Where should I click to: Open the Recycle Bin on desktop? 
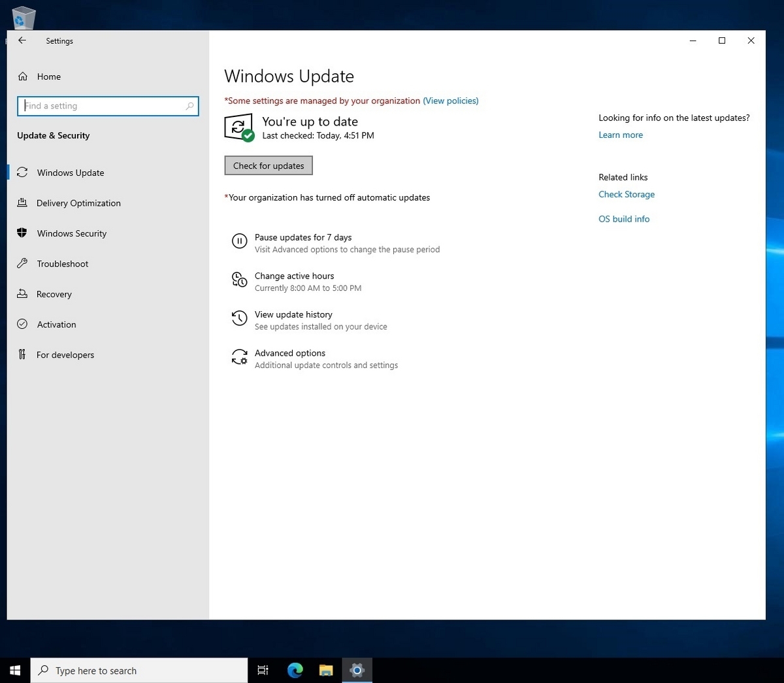(24, 18)
